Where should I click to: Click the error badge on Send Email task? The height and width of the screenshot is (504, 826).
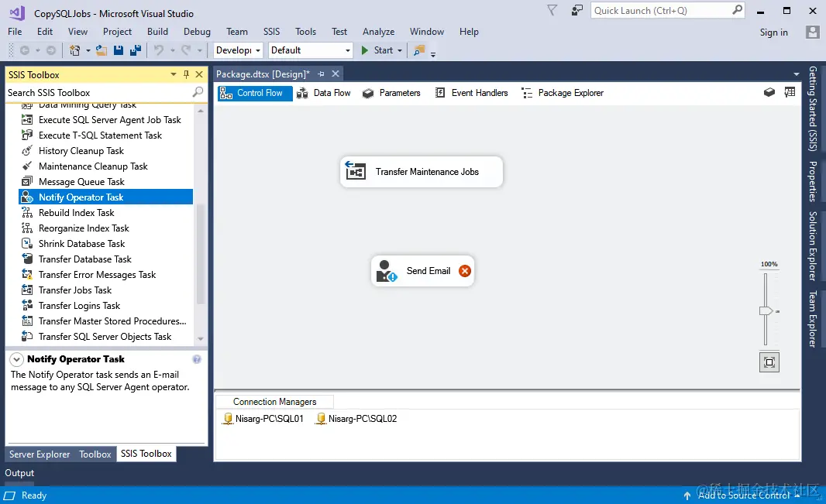pos(464,271)
